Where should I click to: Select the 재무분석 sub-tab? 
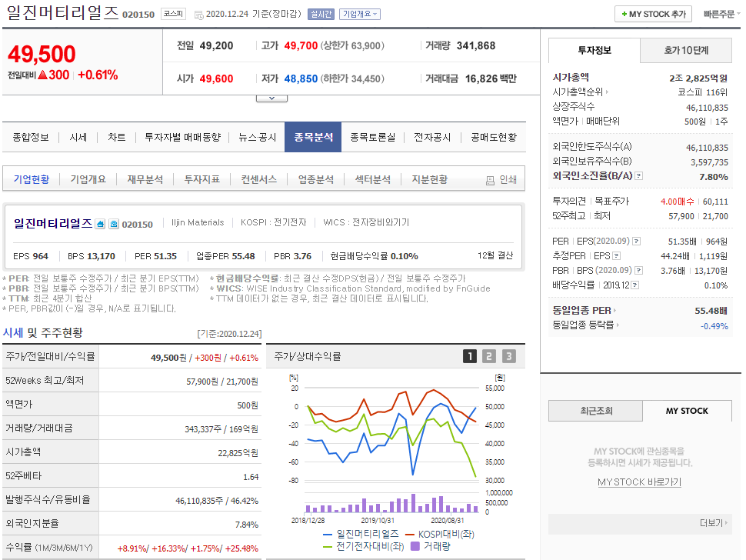[x=145, y=179]
